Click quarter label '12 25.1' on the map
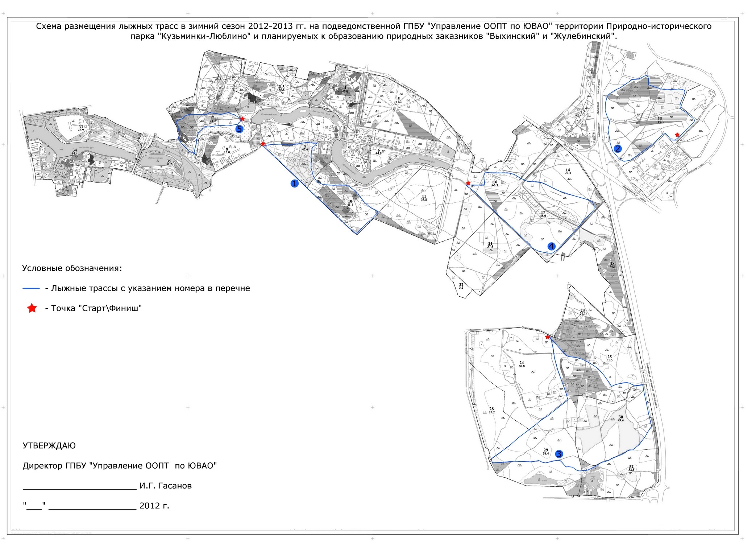 point(583,113)
